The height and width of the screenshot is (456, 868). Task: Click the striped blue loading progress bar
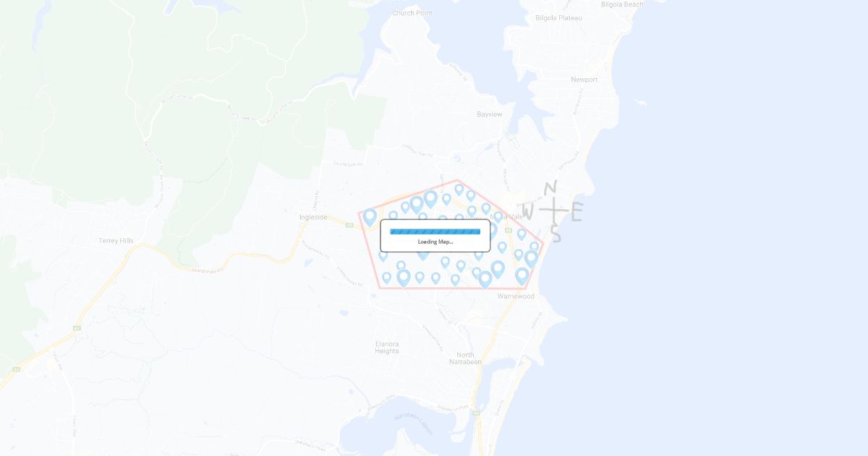(435, 232)
